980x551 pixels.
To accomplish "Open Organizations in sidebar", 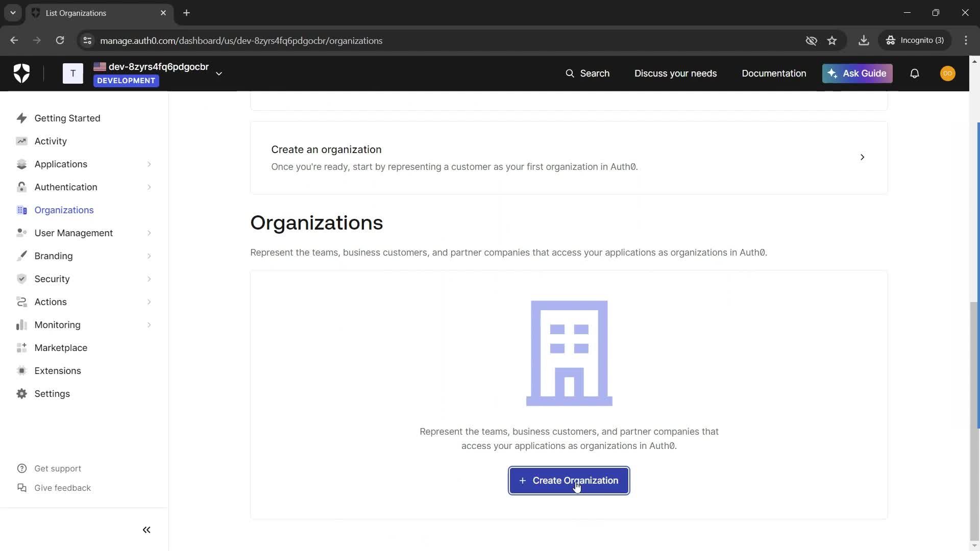I will [64, 210].
